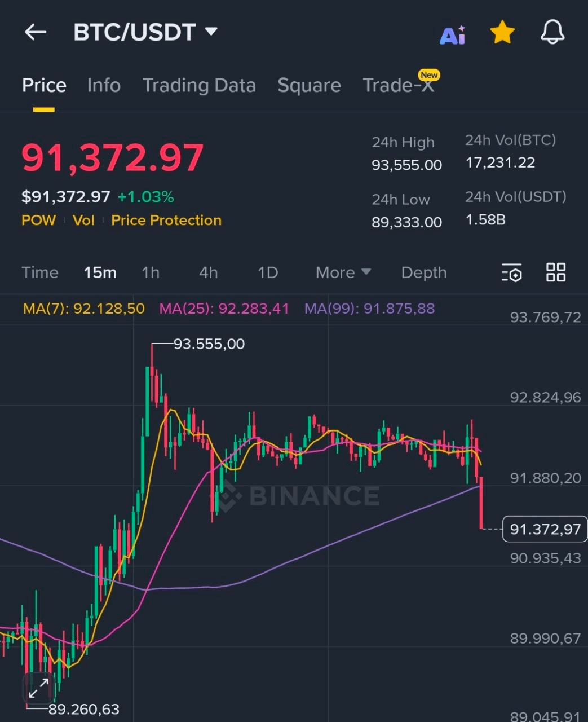This screenshot has height=722, width=588.
Task: Switch chart interval to 1D
Action: coord(268,272)
